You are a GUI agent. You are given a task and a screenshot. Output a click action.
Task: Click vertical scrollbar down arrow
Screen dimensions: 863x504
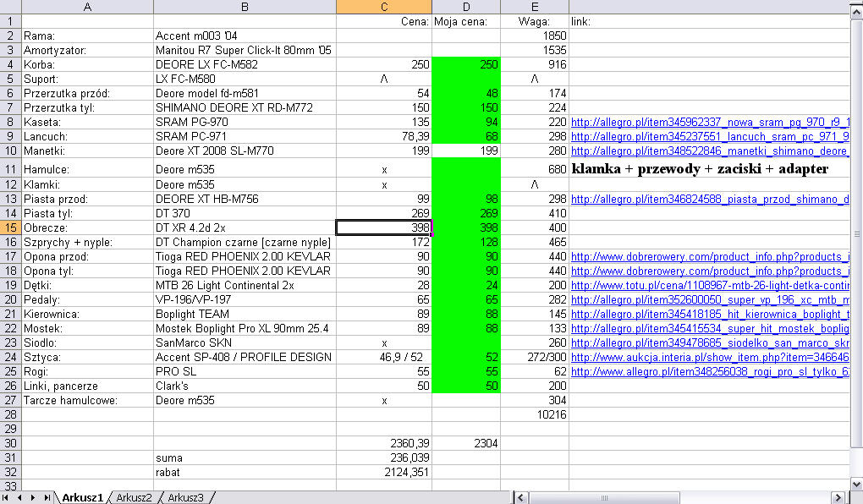(856, 485)
